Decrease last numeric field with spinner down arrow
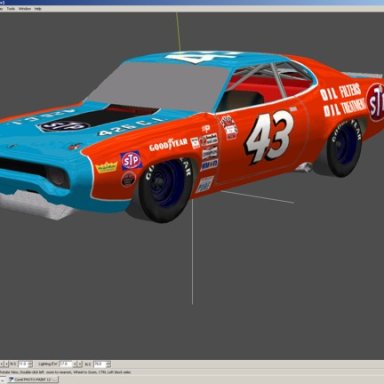This screenshot has width=384, height=384. (109, 366)
